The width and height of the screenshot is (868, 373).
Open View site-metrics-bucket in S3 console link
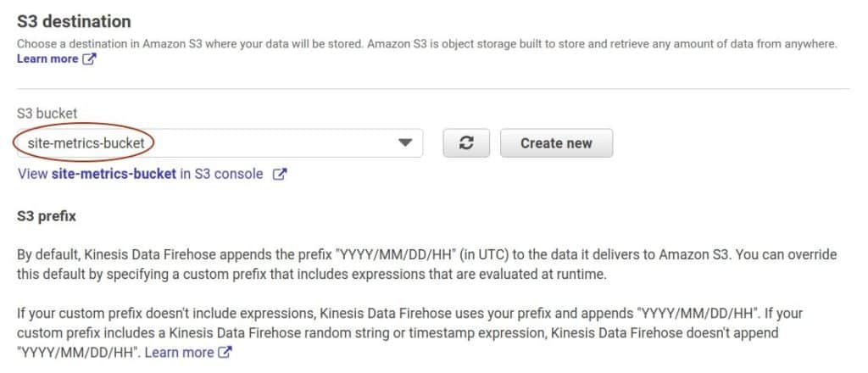pos(141,174)
